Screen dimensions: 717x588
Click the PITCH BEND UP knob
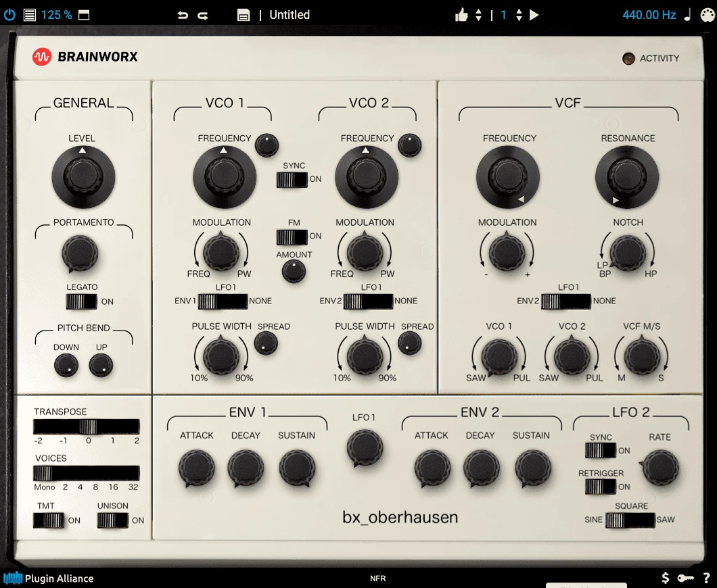101,366
